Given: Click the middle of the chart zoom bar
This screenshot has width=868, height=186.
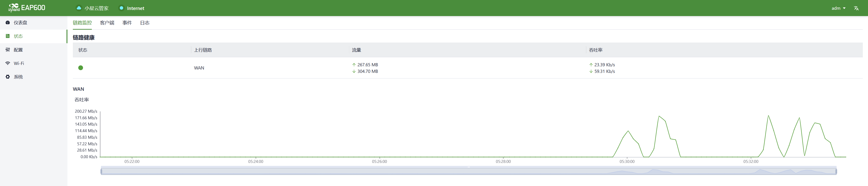Looking at the screenshot, I should 469,171.
